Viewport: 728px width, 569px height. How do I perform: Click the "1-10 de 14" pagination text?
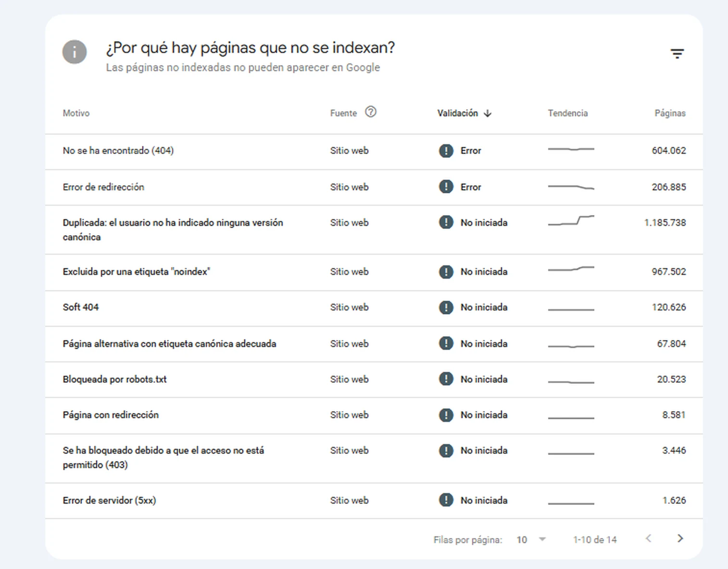click(x=595, y=540)
